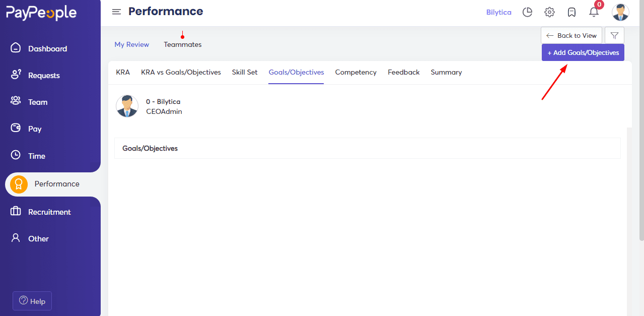This screenshot has width=644, height=316.
Task: Open the Skill Set tab
Action: [245, 72]
